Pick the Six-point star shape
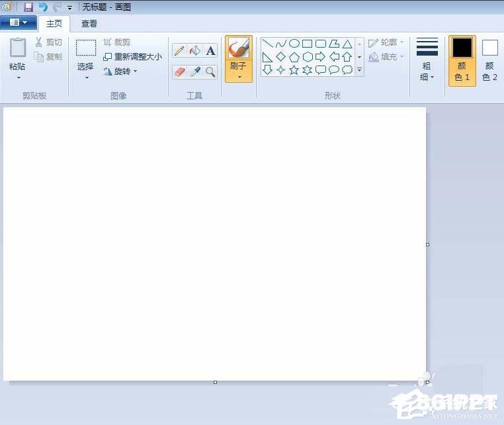 tap(308, 70)
